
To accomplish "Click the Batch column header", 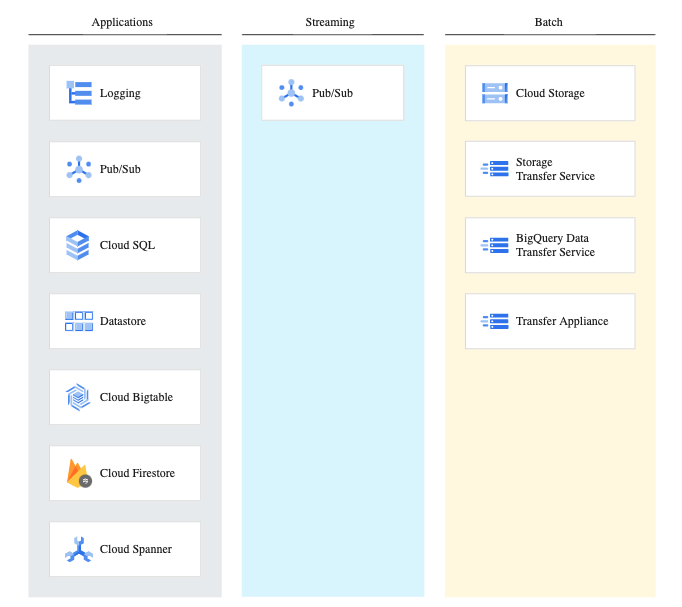I will (549, 22).
